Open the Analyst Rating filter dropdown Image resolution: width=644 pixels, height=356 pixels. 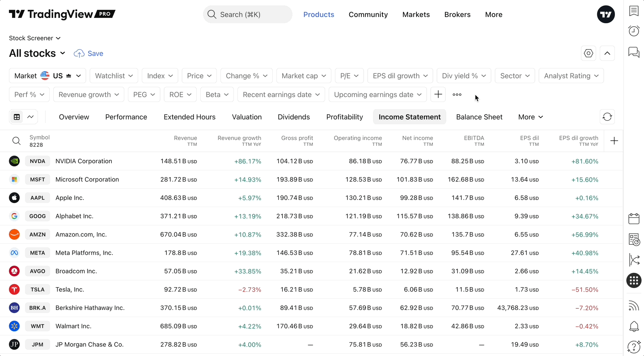coord(572,76)
